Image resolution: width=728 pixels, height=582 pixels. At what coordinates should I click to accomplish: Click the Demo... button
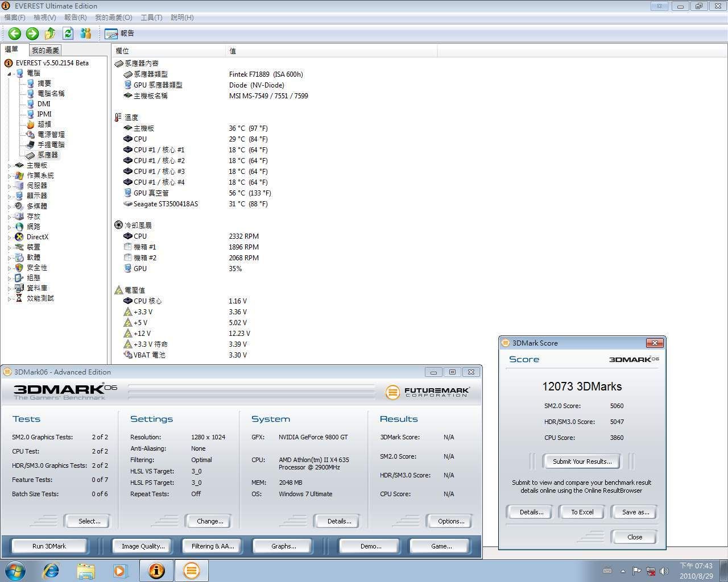pos(371,546)
